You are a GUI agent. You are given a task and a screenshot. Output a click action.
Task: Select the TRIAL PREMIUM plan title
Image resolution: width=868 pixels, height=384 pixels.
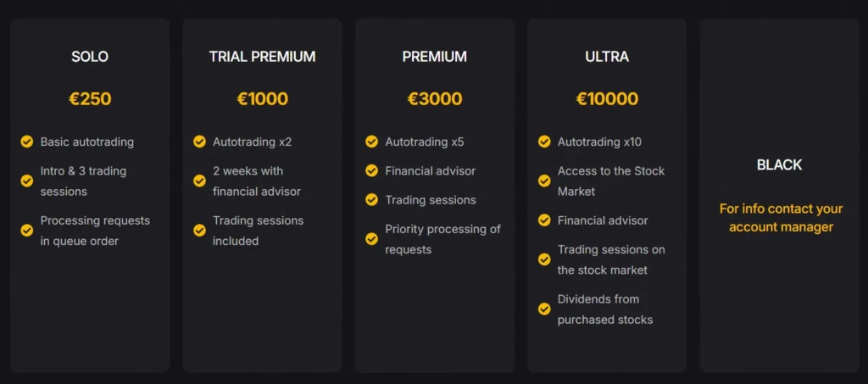tap(262, 57)
